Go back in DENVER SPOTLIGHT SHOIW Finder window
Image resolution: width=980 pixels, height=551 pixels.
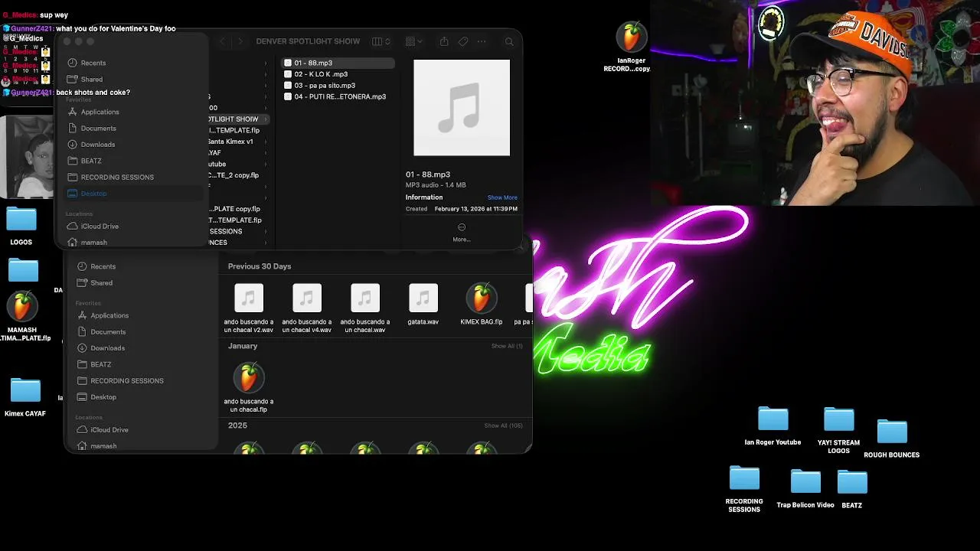pos(222,41)
